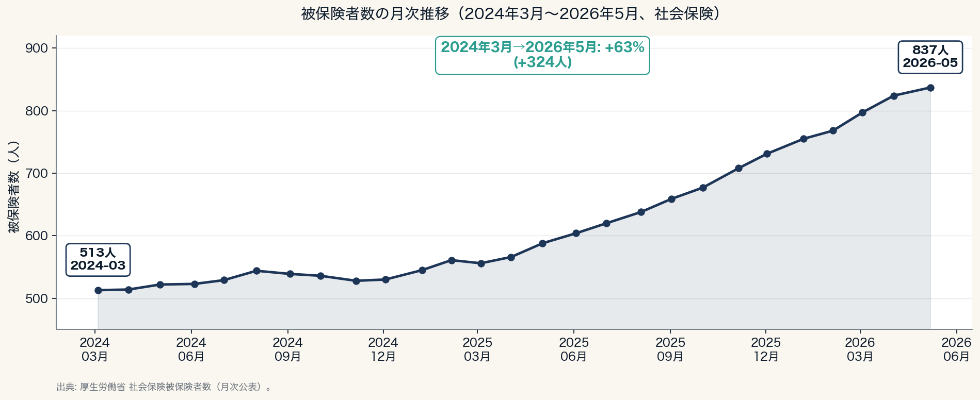Click the chart title 被保険者数の月次推移
Image resolution: width=980 pixels, height=400 pixels.
coord(510,14)
